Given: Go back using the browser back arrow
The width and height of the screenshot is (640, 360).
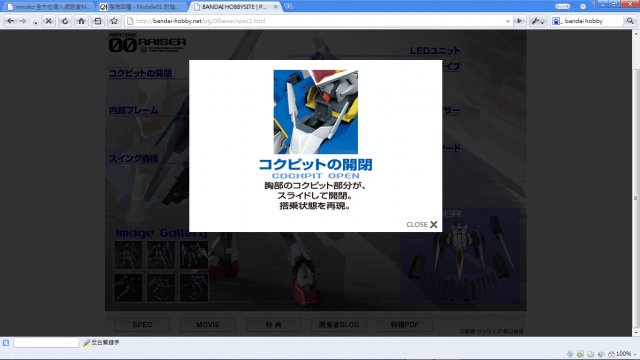Looking at the screenshot, I should (10, 21).
